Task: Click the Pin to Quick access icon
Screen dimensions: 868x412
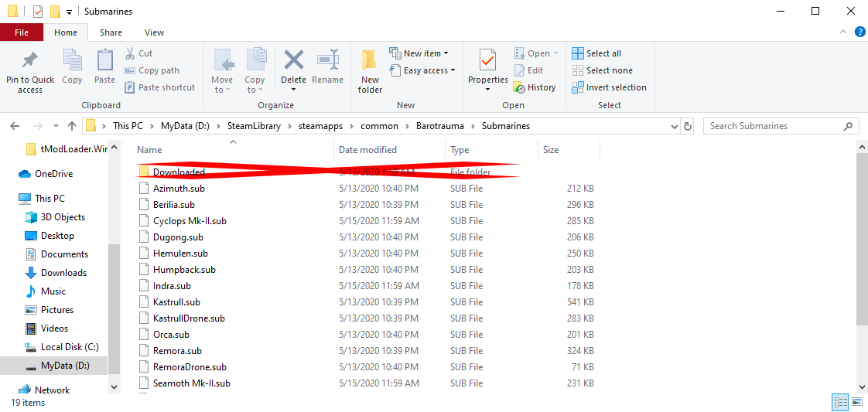Action: point(30,61)
